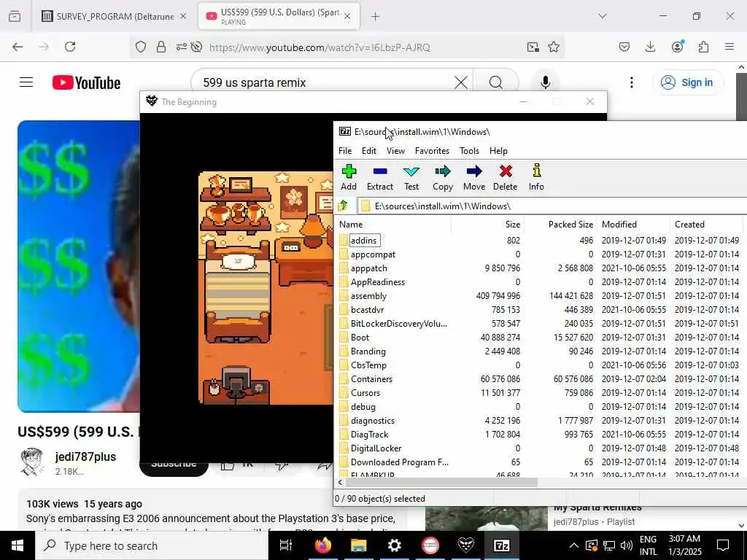
Task: Sort by Created column header
Action: [708, 225]
